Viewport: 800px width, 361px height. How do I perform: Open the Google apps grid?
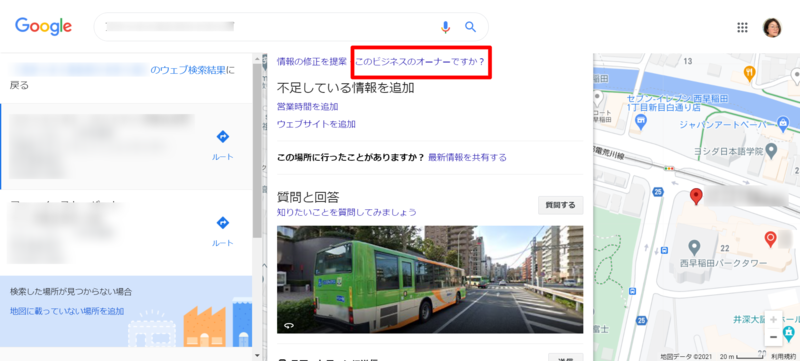pyautogui.click(x=742, y=28)
